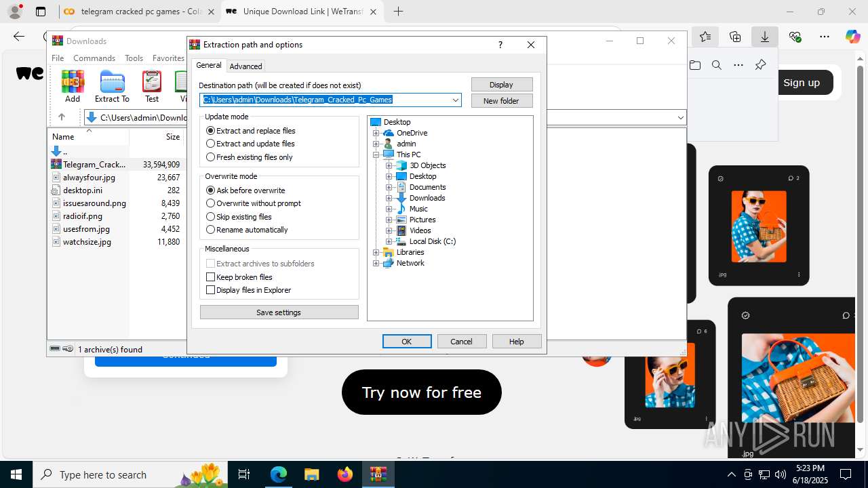Switch to Advanced tab
The image size is (868, 488).
point(245,66)
